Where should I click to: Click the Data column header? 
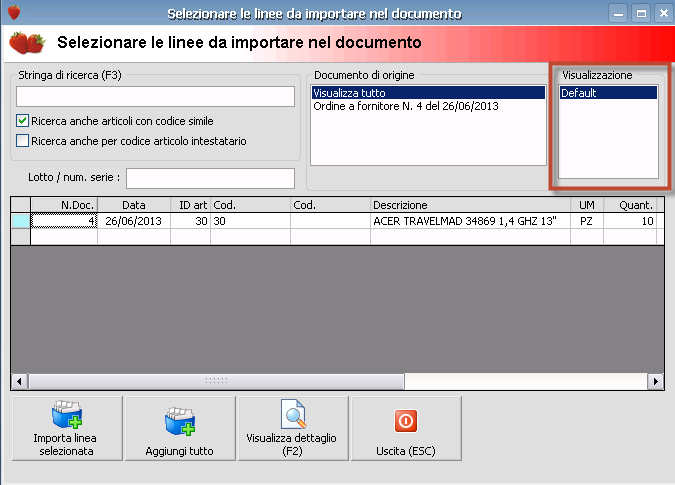click(134, 205)
